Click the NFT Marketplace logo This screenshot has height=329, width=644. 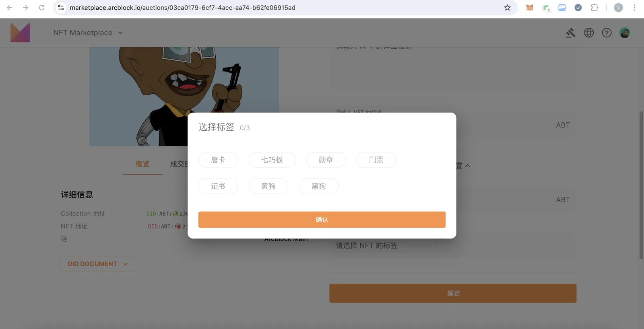coord(20,33)
